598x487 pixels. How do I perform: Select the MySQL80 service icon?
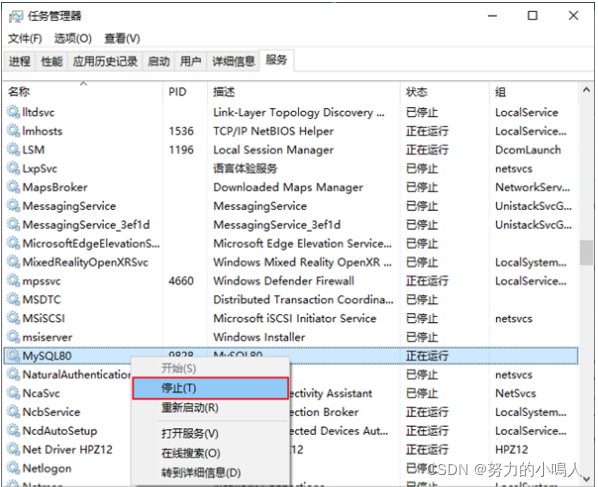(13, 356)
